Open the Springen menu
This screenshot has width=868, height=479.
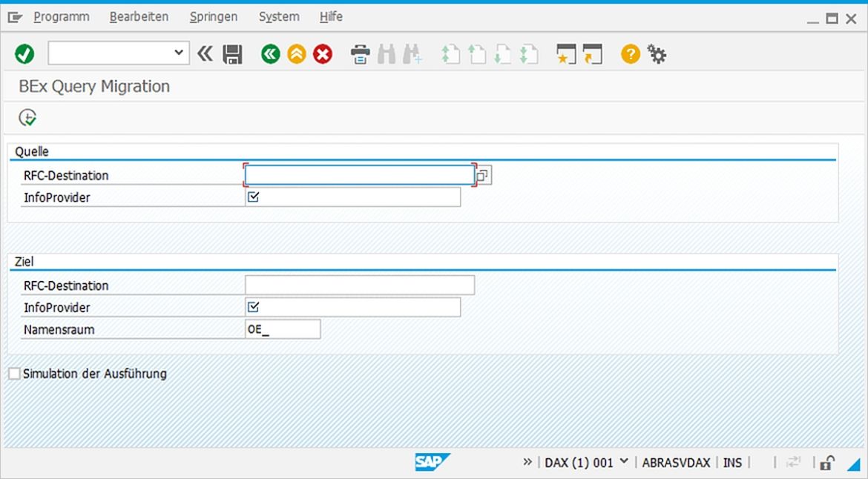tap(213, 16)
